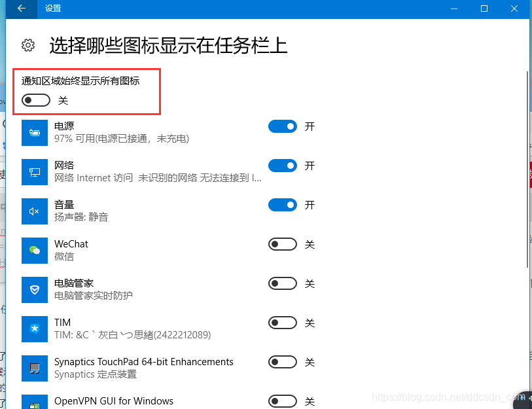Click the TIM account description text

(x=132, y=335)
